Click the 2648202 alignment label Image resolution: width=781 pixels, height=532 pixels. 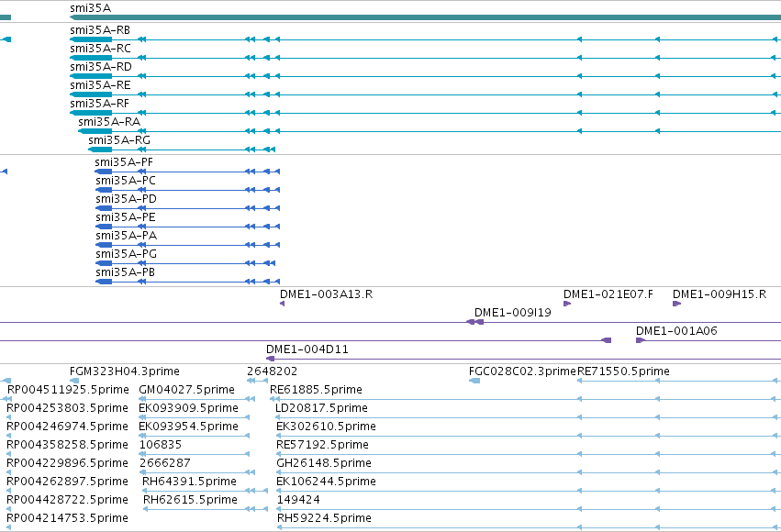pos(272,371)
